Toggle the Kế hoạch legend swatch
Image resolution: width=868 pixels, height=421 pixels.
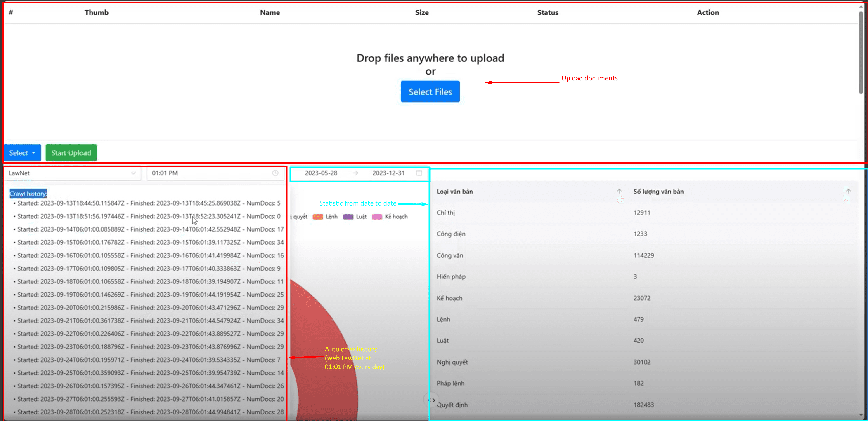377,217
